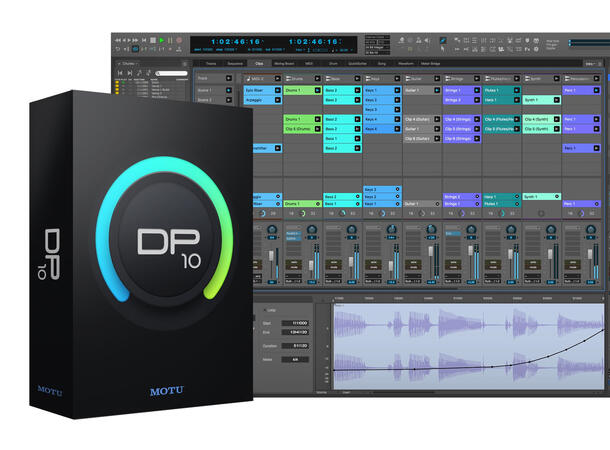
Task: Toggle the Loop checkbox in waveform editor
Action: (x=266, y=310)
